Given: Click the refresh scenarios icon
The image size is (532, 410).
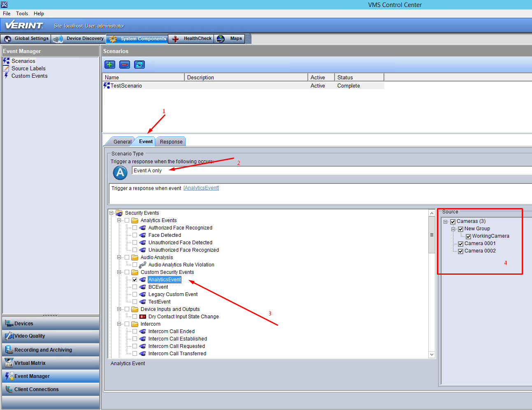Looking at the screenshot, I should 139,65.
